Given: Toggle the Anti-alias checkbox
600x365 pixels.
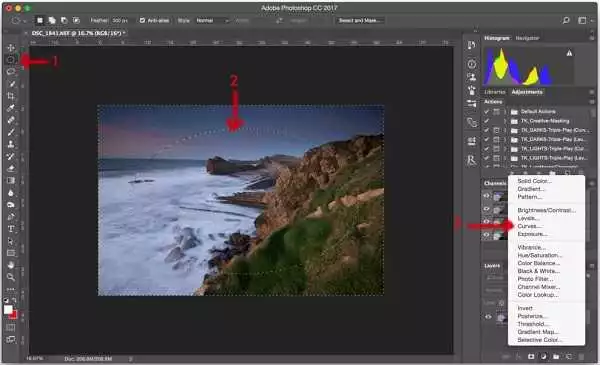Looking at the screenshot, I should [x=142, y=20].
